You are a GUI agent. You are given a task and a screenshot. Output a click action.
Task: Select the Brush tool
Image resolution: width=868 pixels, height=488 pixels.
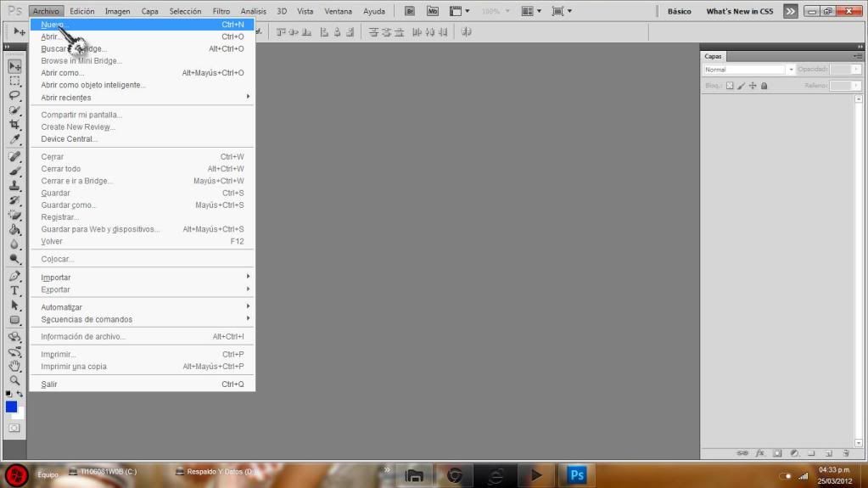[14, 171]
